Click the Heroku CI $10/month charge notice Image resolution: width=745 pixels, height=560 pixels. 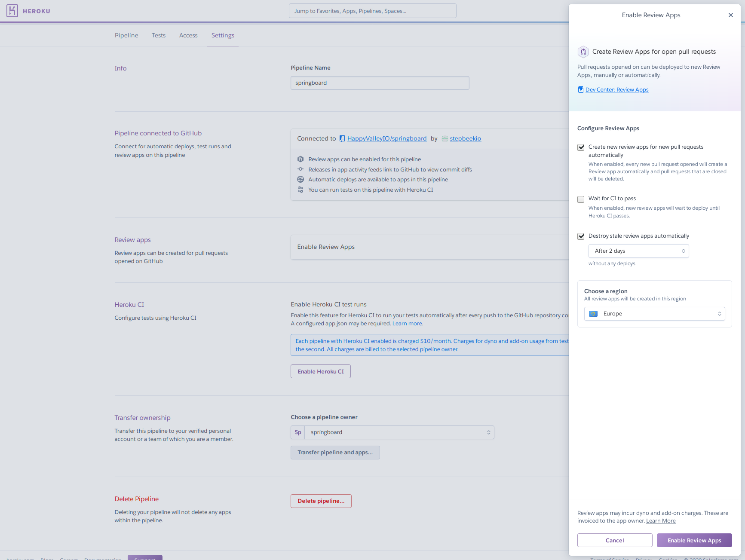[x=430, y=345]
